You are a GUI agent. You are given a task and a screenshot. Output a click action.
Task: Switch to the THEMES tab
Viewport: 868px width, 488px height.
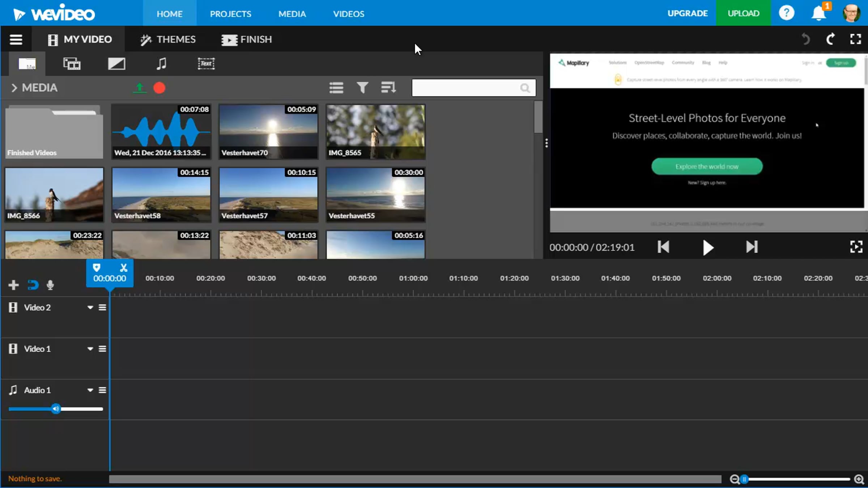(x=168, y=39)
